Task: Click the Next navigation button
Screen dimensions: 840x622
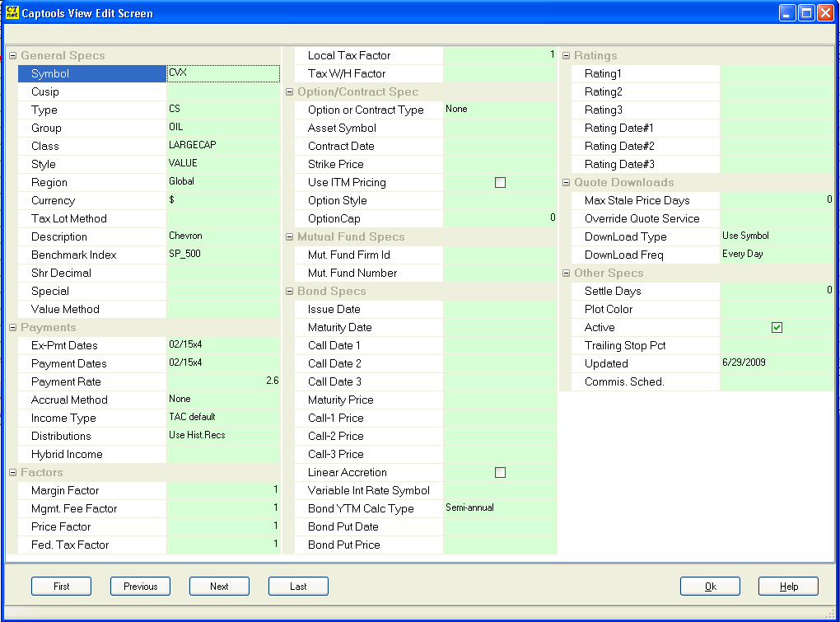Action: (219, 586)
